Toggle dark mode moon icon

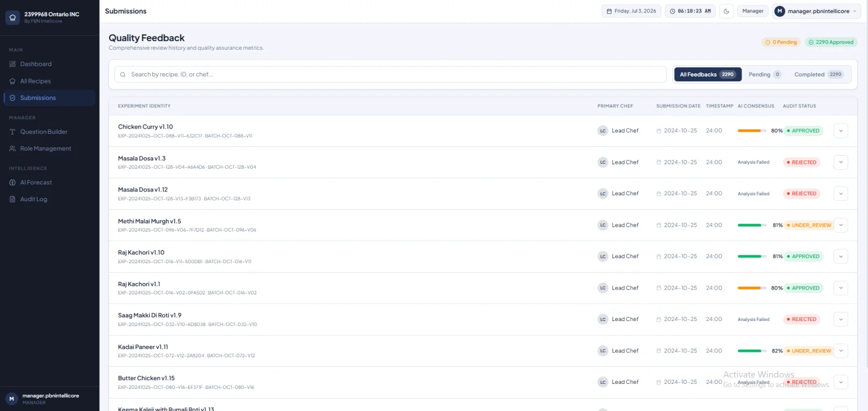pos(726,11)
